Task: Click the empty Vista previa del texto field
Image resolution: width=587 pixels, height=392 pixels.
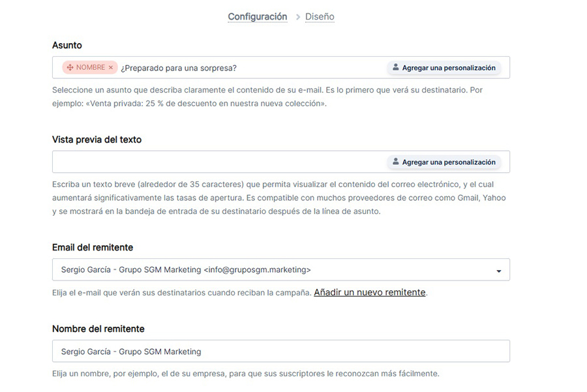Action: [196, 162]
